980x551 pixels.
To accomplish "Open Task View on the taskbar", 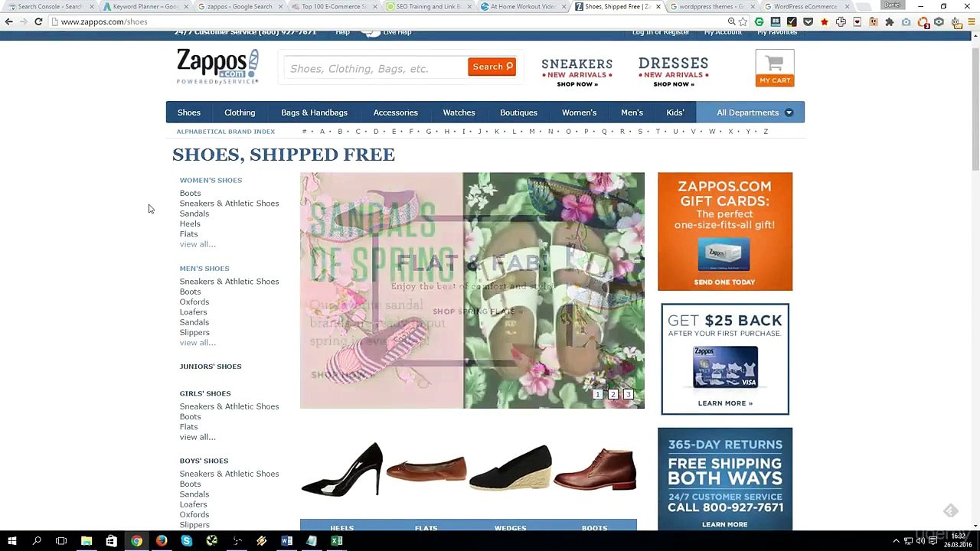I will coord(61,541).
